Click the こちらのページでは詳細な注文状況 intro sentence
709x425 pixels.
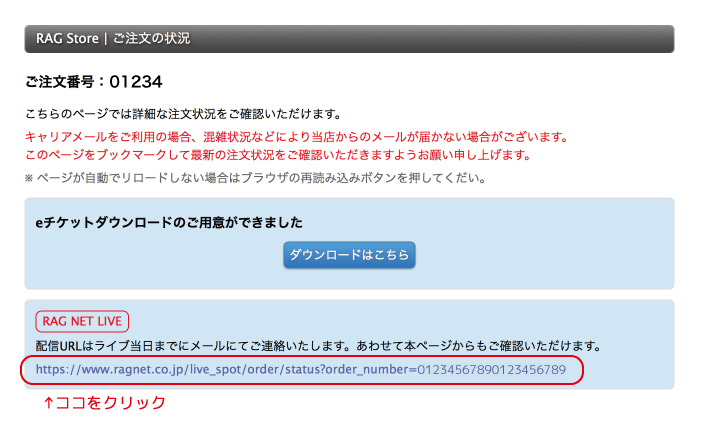point(183,114)
